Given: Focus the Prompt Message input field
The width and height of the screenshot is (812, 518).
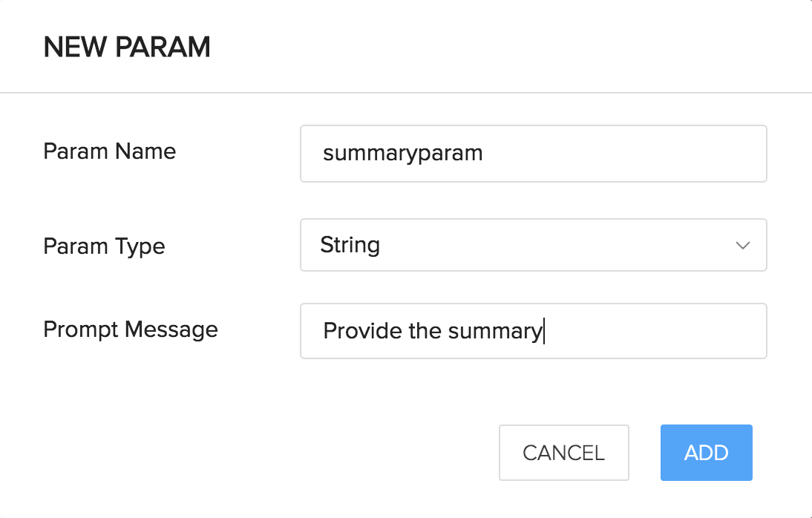Looking at the screenshot, I should point(534,331).
